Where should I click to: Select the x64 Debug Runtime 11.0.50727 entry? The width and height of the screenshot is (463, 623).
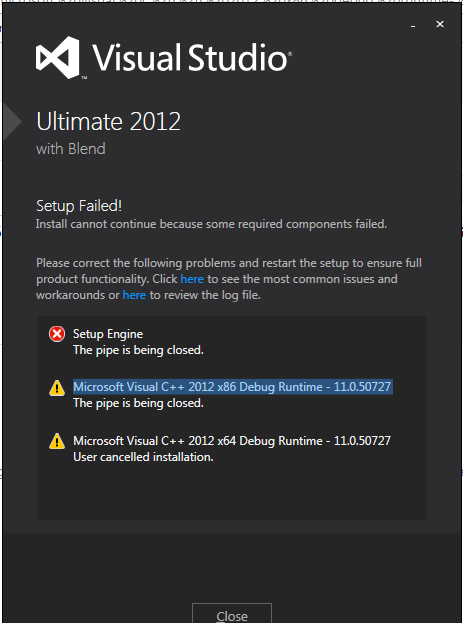click(232, 441)
